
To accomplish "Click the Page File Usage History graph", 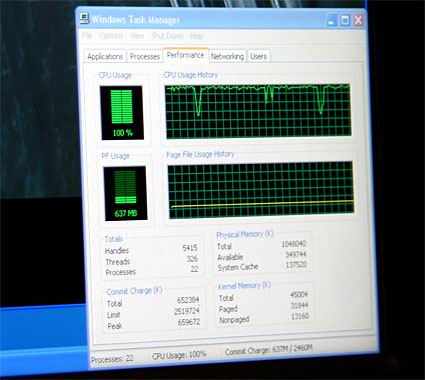I will [261, 189].
